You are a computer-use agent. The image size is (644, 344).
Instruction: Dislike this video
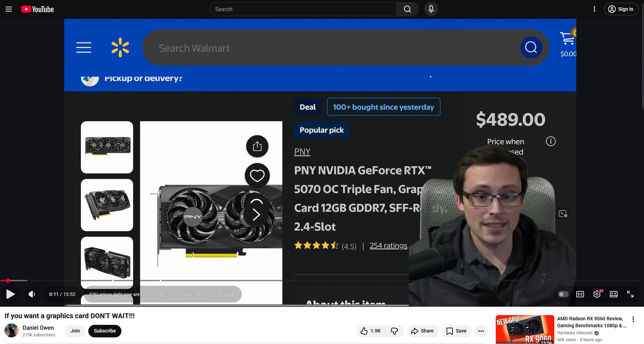click(395, 331)
